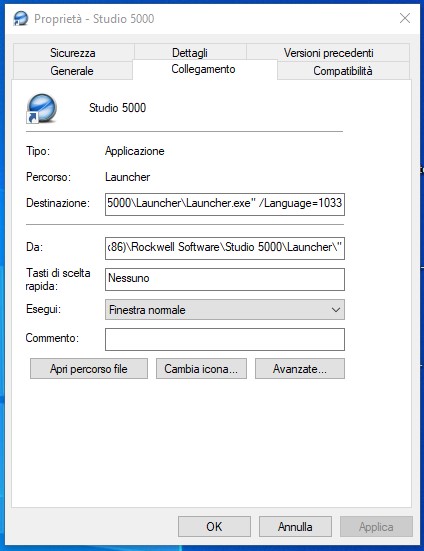Select the Collegamento tab
The width and height of the screenshot is (424, 551).
point(203,69)
